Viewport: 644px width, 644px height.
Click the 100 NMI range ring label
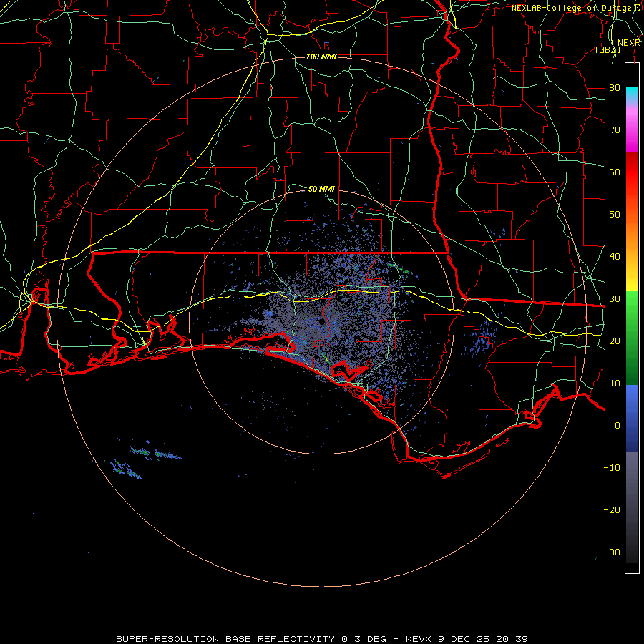click(x=321, y=57)
